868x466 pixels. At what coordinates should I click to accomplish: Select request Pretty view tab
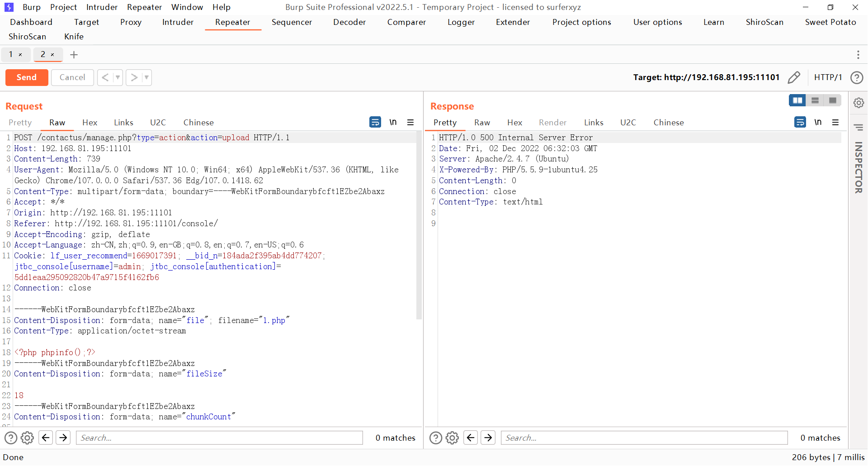coord(20,123)
